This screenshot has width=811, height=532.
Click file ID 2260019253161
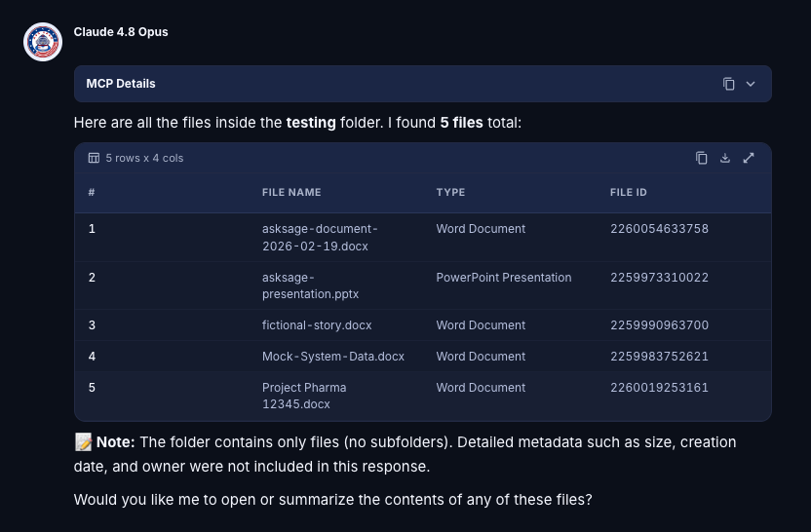click(659, 387)
